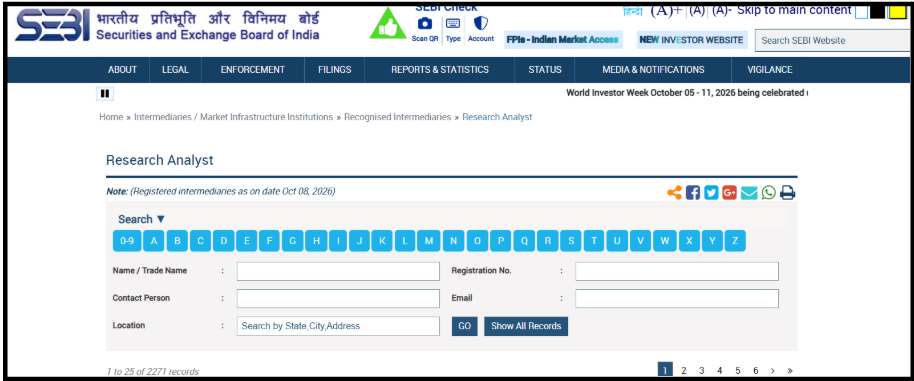Open the REPORTS & STATISTICS menu

440,70
